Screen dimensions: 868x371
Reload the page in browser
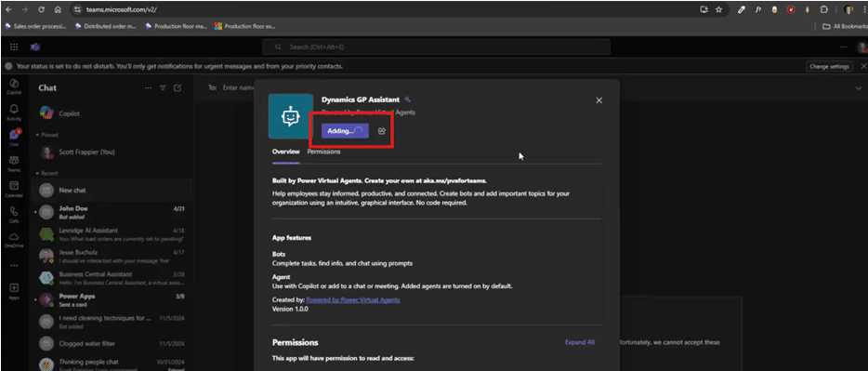(42, 10)
